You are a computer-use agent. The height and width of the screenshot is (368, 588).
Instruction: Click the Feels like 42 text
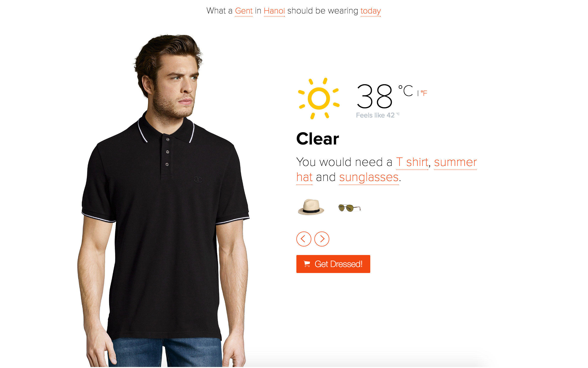click(x=378, y=115)
